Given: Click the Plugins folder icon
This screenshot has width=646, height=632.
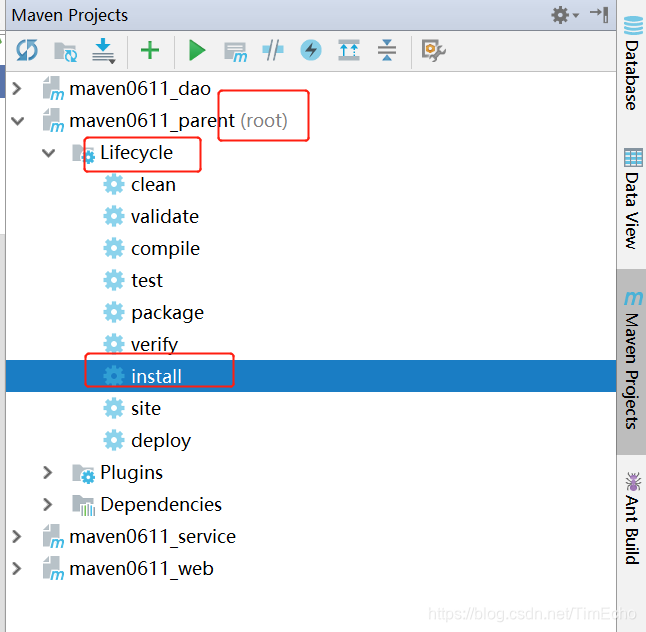Looking at the screenshot, I should point(84,474).
